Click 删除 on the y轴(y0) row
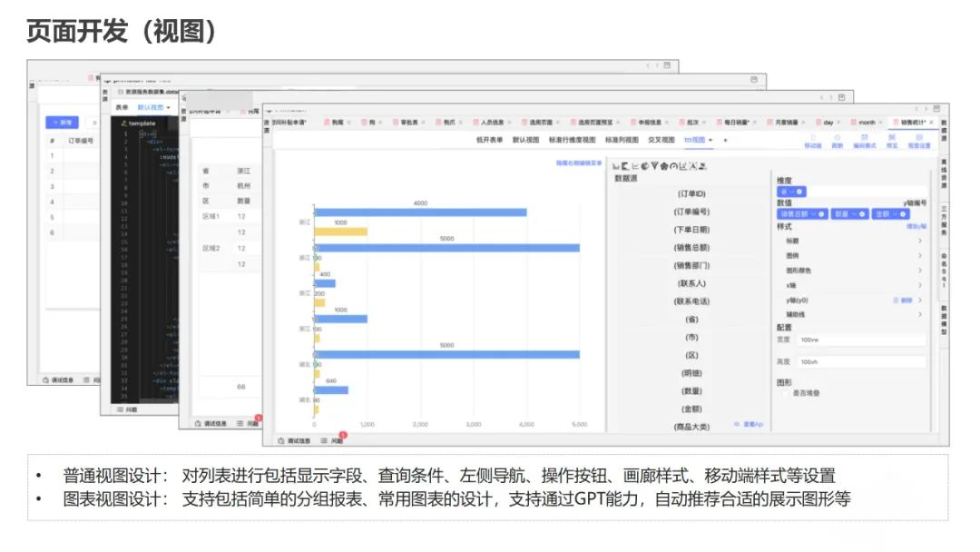 903,301
